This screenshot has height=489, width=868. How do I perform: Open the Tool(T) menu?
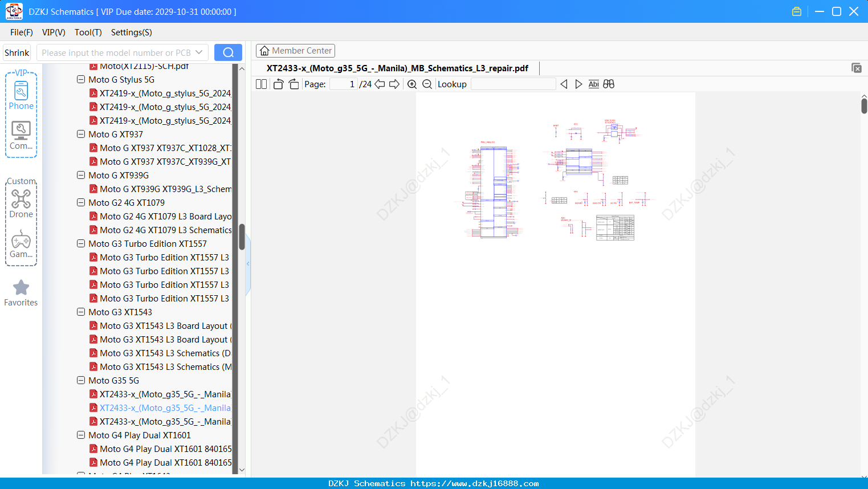coord(88,32)
